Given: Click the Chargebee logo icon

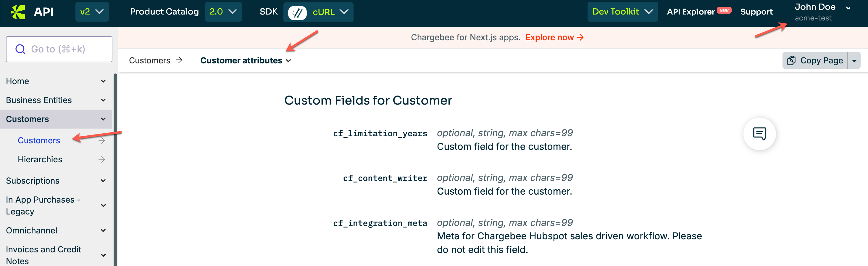Looking at the screenshot, I should click(x=18, y=12).
